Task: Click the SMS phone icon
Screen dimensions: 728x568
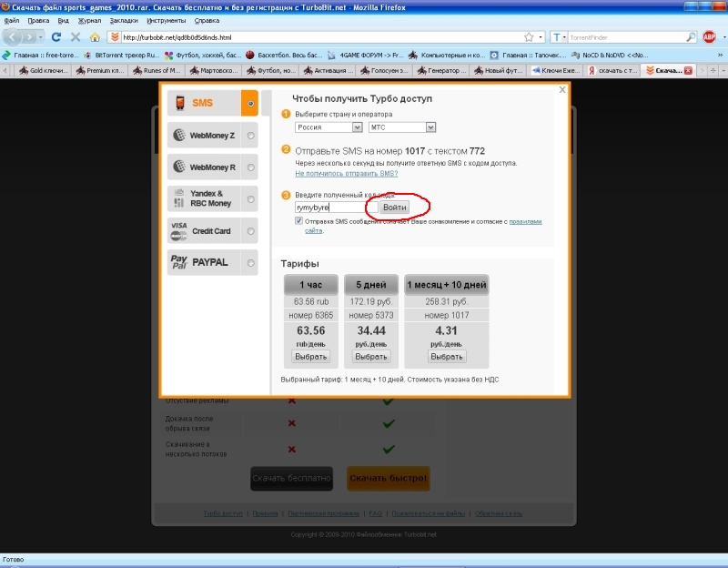Action: click(x=180, y=103)
